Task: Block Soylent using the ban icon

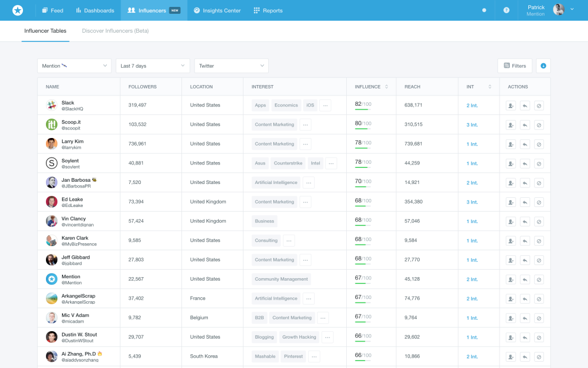Action: click(539, 164)
